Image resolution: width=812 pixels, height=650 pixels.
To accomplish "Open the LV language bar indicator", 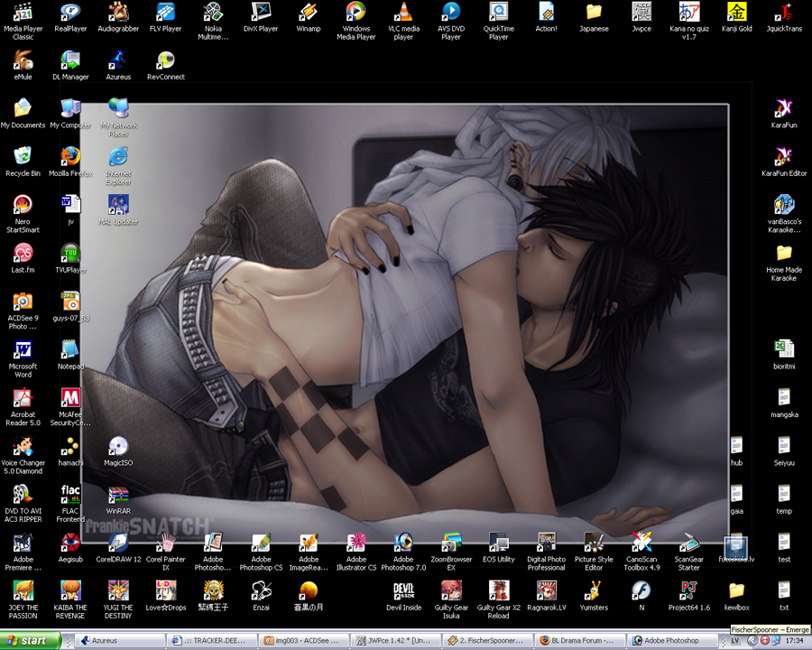I will pyautogui.click(x=735, y=641).
